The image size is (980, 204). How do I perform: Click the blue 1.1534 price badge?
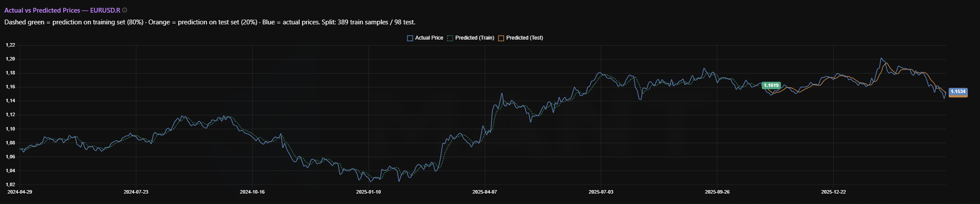[x=958, y=92]
